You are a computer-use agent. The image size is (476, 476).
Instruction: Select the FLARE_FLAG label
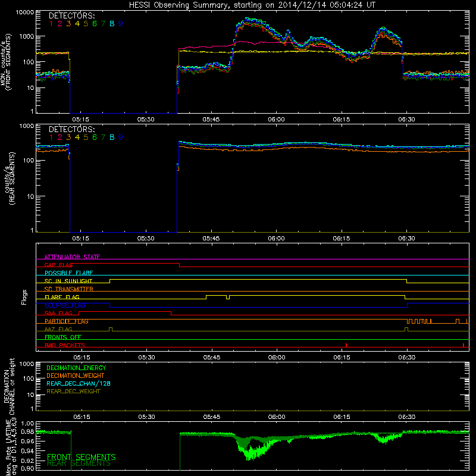[62, 297]
